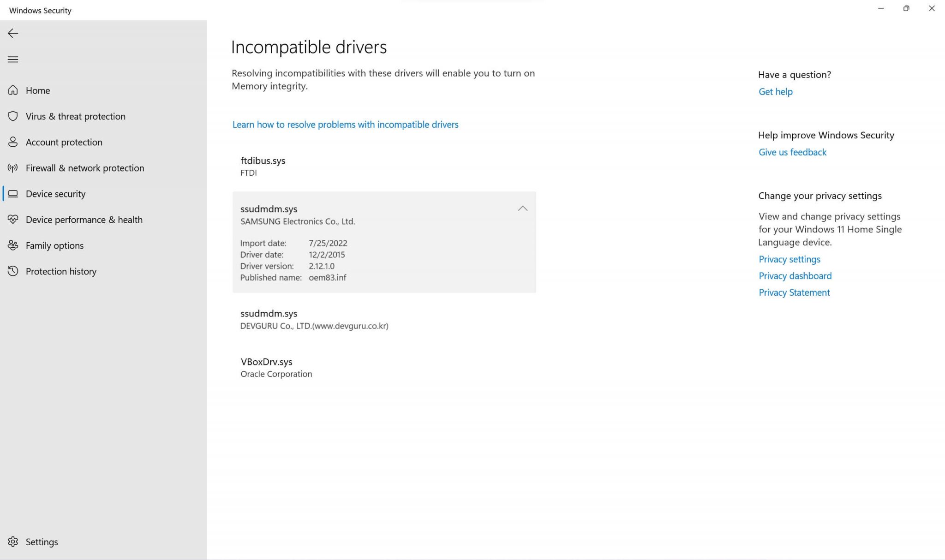Click the Protection history clock icon
This screenshot has height=560, width=945.
coord(13,271)
